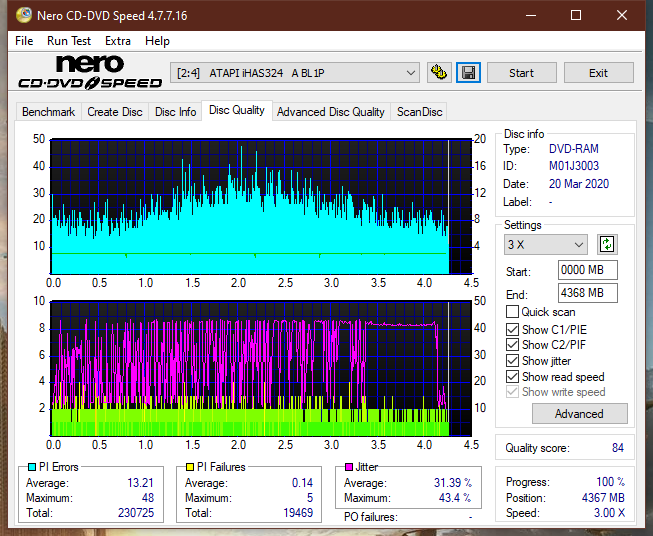The image size is (653, 536).
Task: Click the refresh speed settings icon
Action: pos(607,244)
